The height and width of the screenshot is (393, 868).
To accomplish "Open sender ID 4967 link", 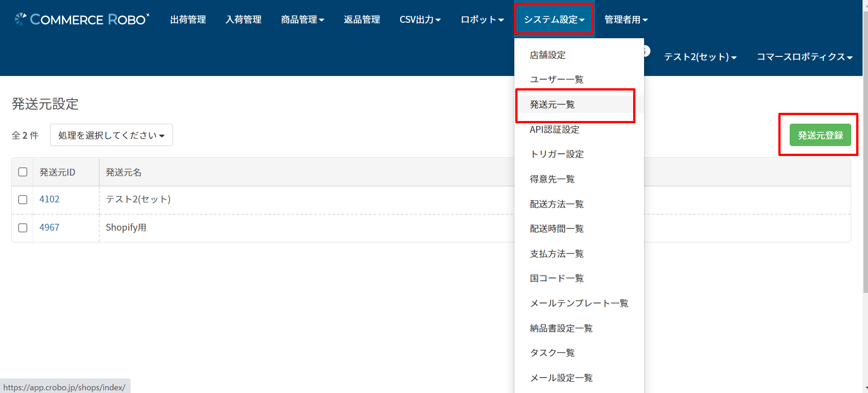I will [x=49, y=227].
